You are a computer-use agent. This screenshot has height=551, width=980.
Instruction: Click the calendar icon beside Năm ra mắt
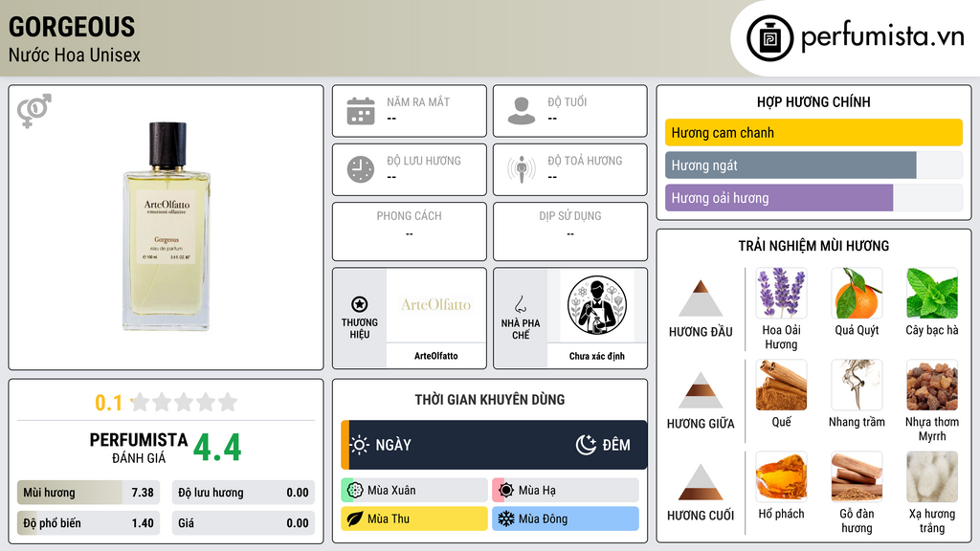[361, 111]
